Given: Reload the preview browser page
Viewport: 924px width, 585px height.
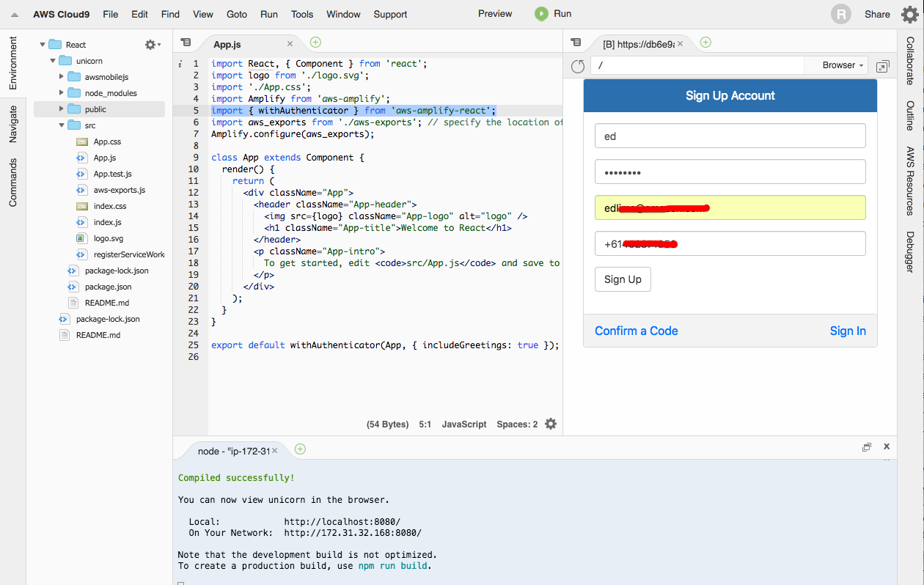Looking at the screenshot, I should pyautogui.click(x=578, y=66).
